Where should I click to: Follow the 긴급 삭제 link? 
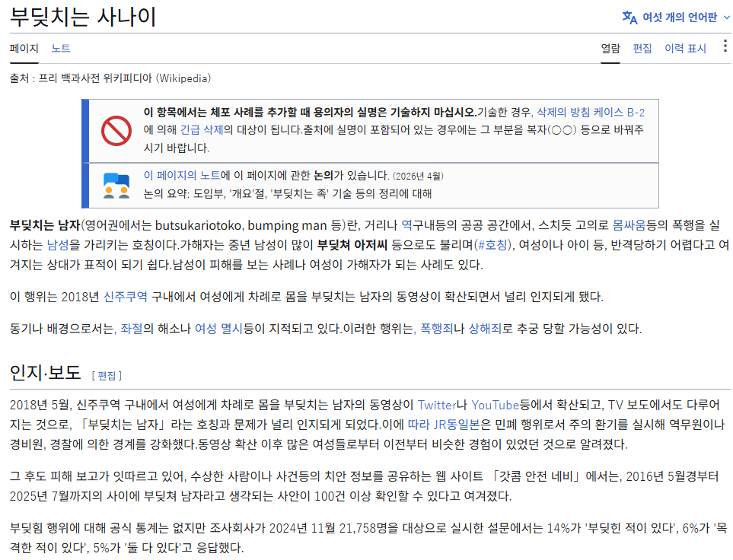(202, 129)
